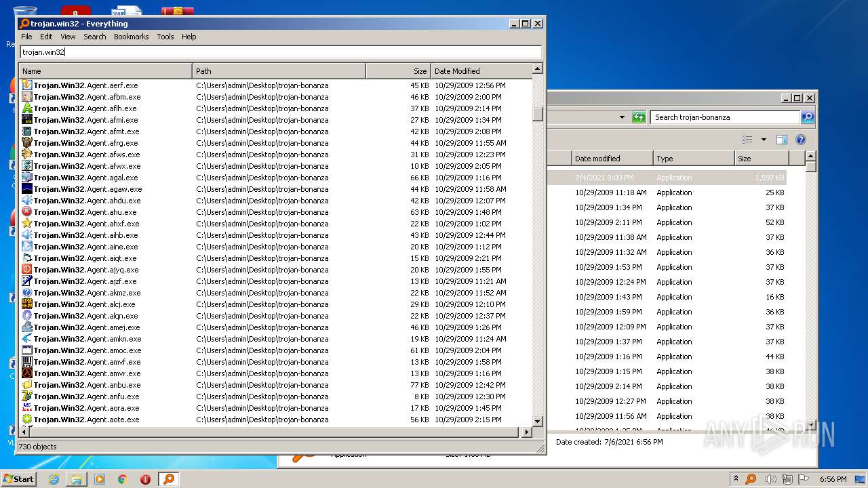Click the icon of Trojan.Win32.Agent.afrg.exe

(x=27, y=143)
